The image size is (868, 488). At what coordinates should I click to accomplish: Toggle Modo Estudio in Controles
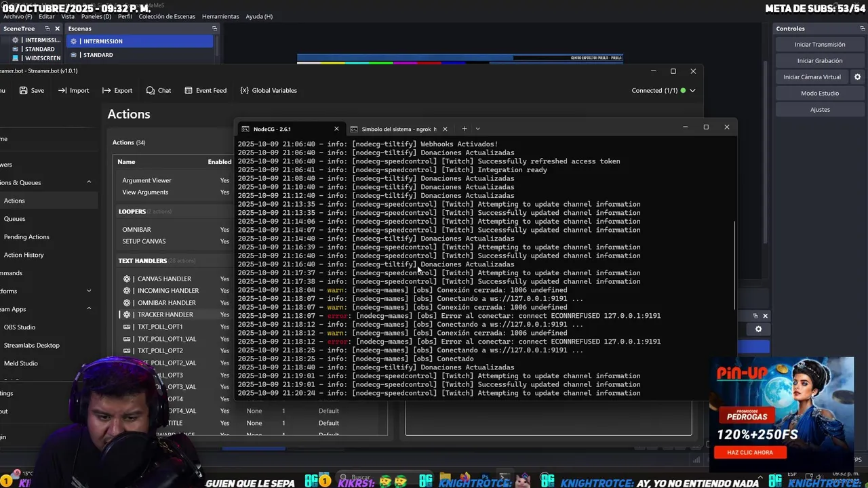click(x=820, y=93)
